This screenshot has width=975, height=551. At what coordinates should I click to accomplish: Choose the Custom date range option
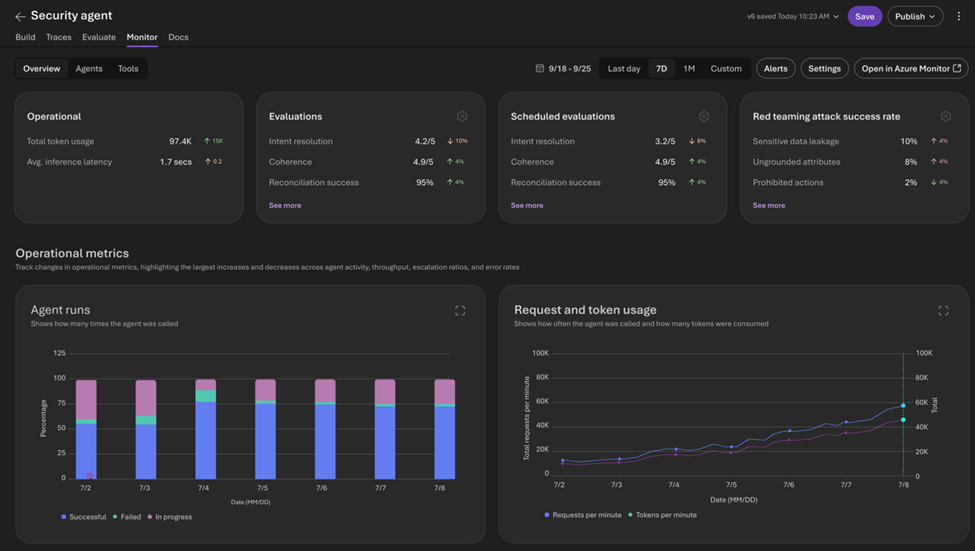[726, 68]
